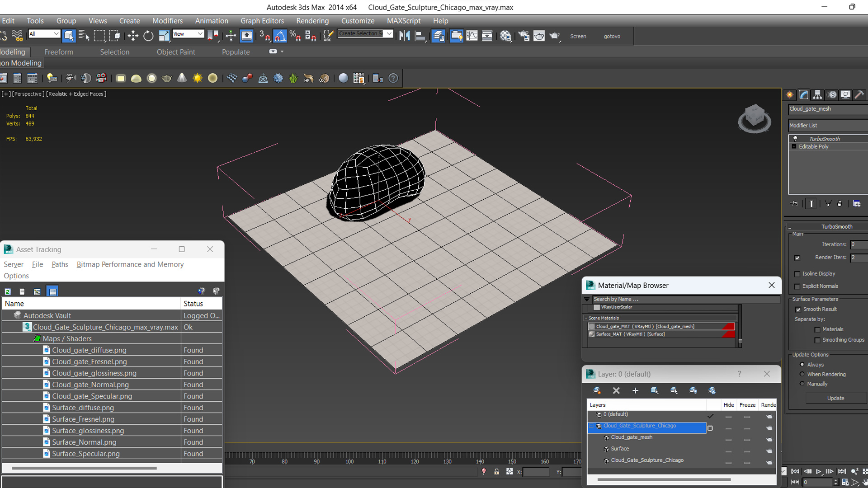The height and width of the screenshot is (488, 868).
Task: Create new layer in Layer dialog
Action: [x=597, y=390]
